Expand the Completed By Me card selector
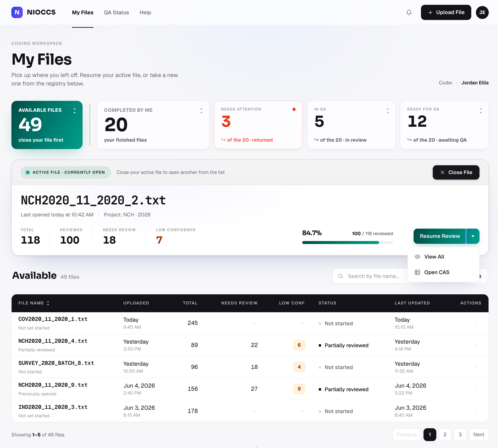Viewport: 498px width, 448px height. click(x=201, y=111)
